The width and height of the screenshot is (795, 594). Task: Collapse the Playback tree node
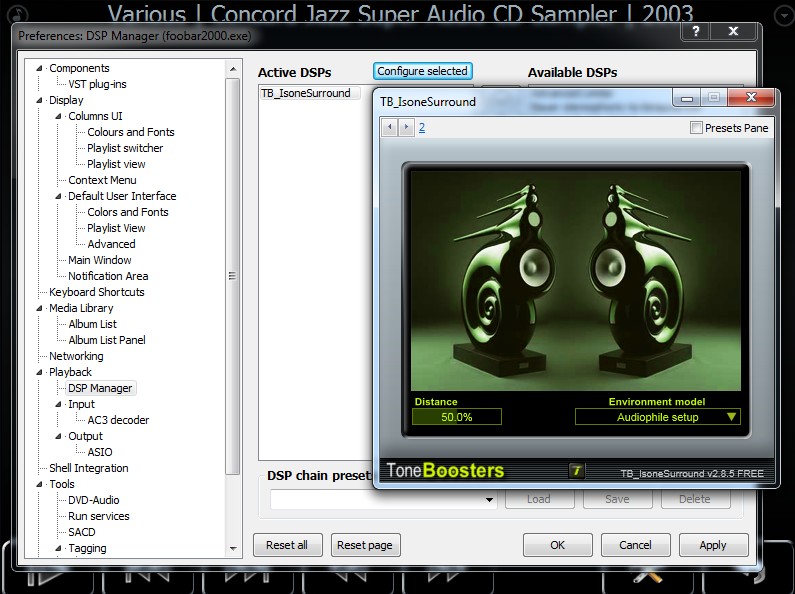(40, 372)
